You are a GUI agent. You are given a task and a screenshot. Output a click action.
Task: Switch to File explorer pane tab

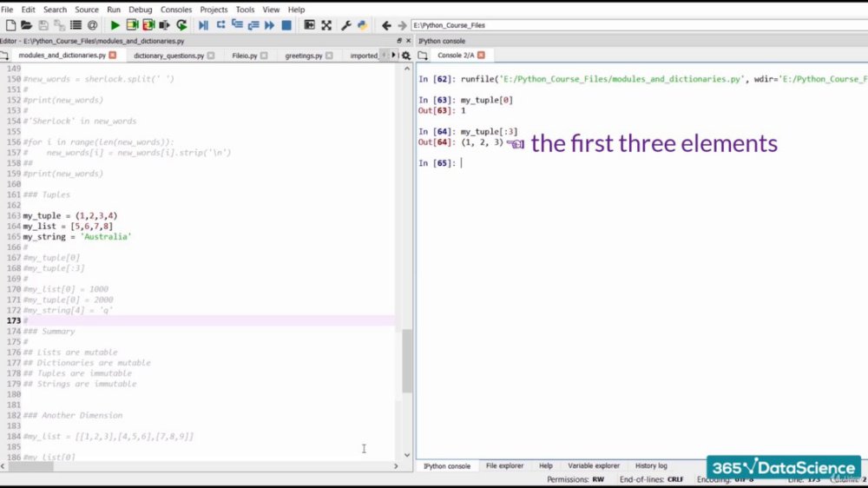click(x=504, y=465)
